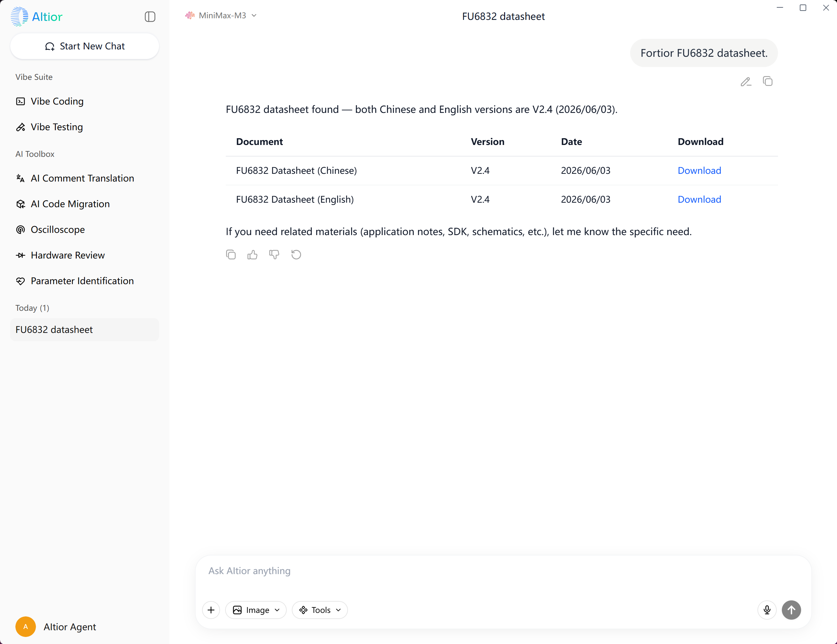Close the Altior window
Screen dimensions: 837x644
826,8
